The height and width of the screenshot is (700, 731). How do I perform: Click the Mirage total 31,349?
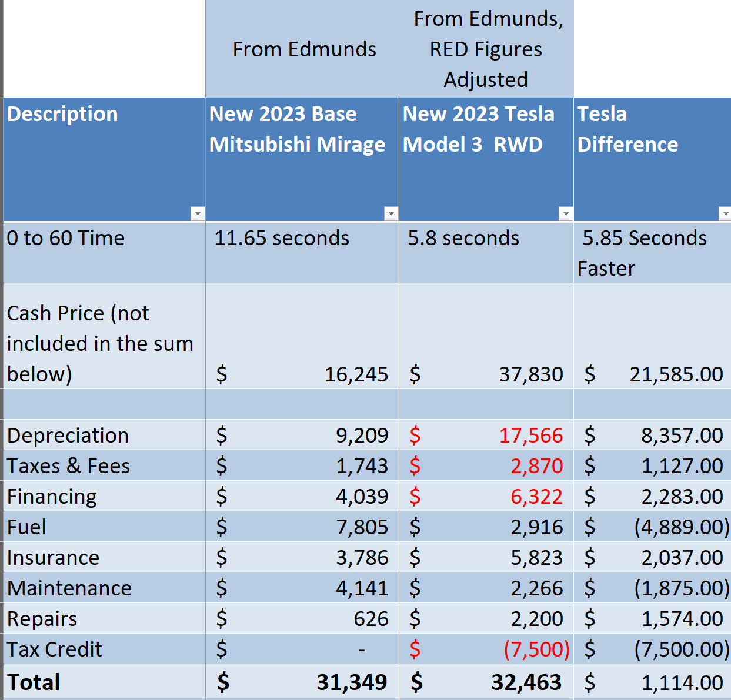[352, 682]
